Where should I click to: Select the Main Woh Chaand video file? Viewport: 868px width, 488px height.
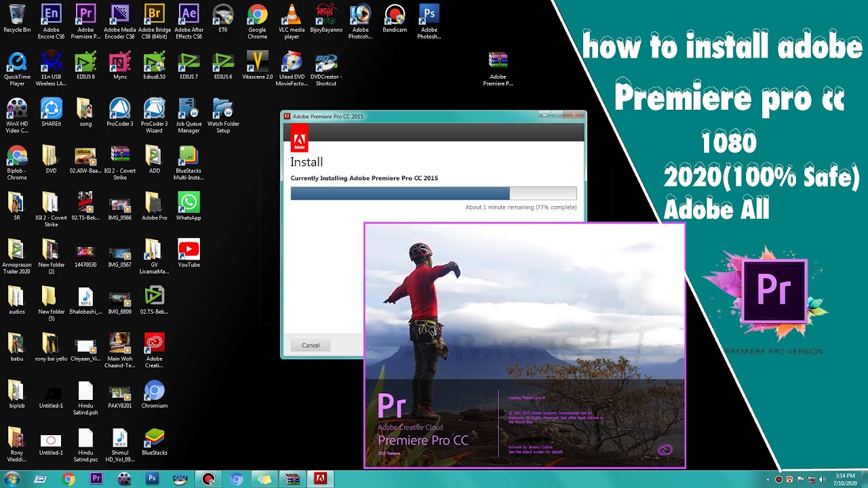(120, 350)
